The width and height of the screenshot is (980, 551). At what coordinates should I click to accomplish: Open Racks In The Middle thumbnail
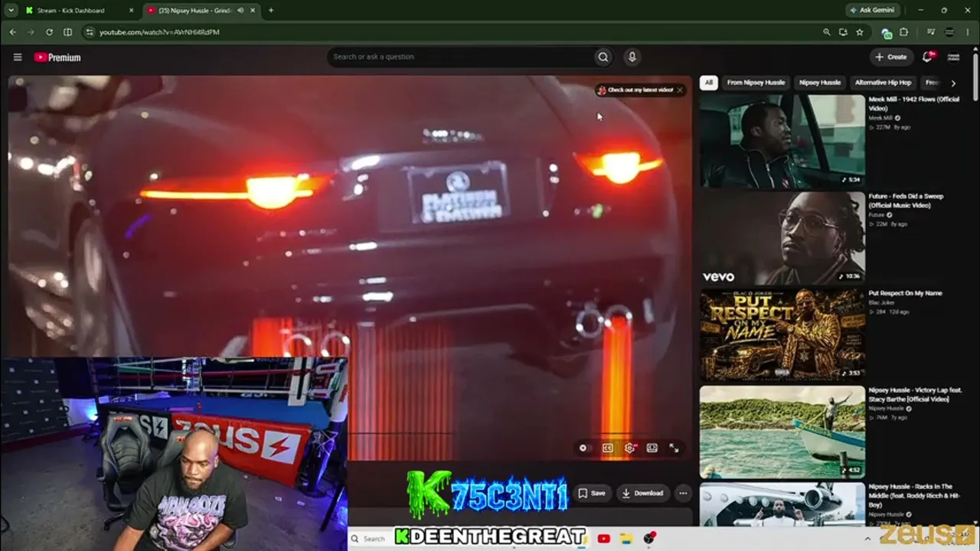(782, 504)
